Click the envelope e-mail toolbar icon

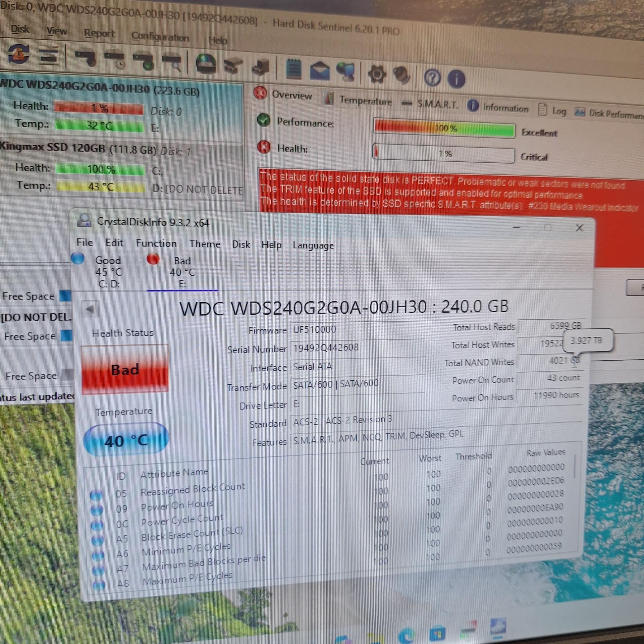pos(320,71)
